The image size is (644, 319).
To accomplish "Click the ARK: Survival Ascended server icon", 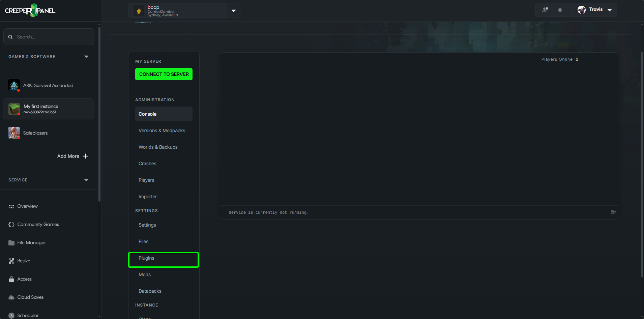I will [14, 85].
